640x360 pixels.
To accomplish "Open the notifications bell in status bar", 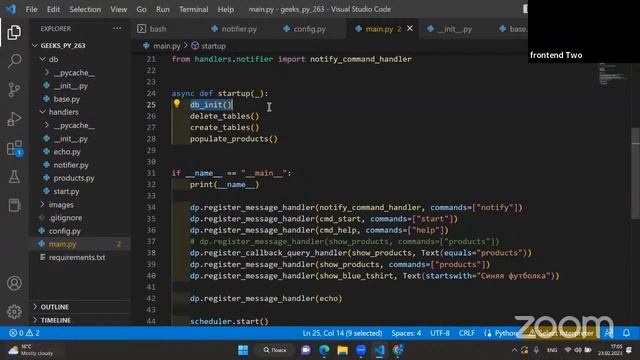I will pyautogui.click(x=626, y=333).
